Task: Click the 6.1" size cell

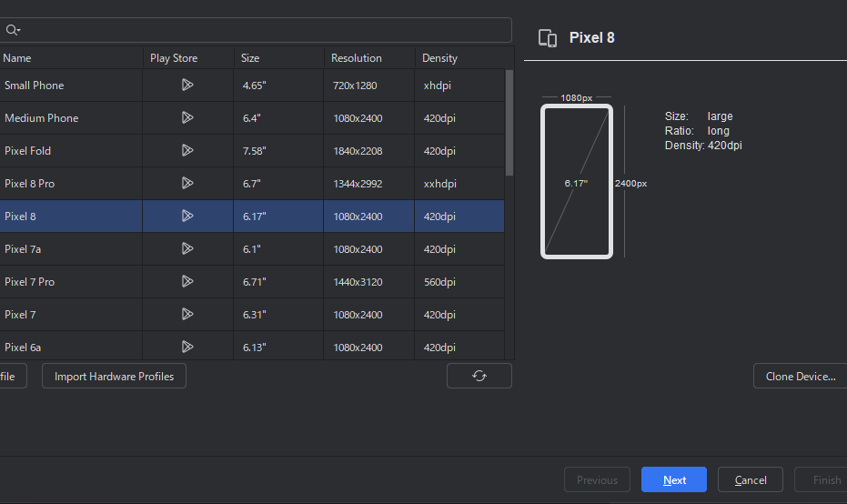Action: click(278, 249)
